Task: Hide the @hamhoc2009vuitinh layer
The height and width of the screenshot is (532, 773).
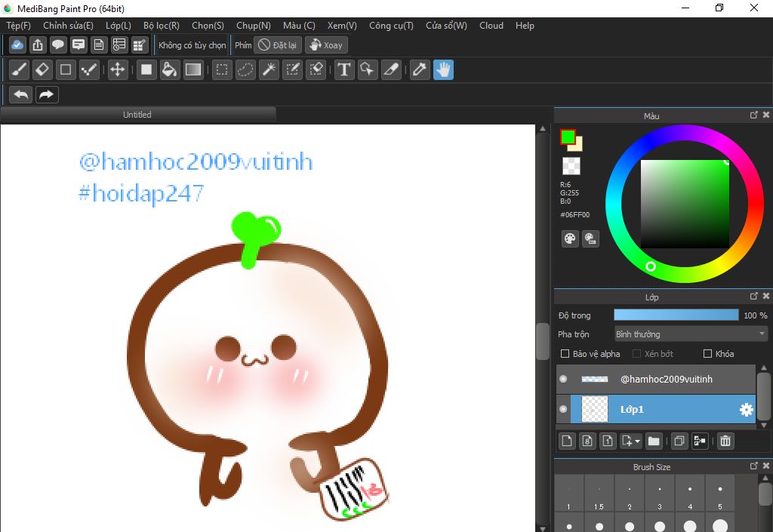Action: (x=563, y=379)
